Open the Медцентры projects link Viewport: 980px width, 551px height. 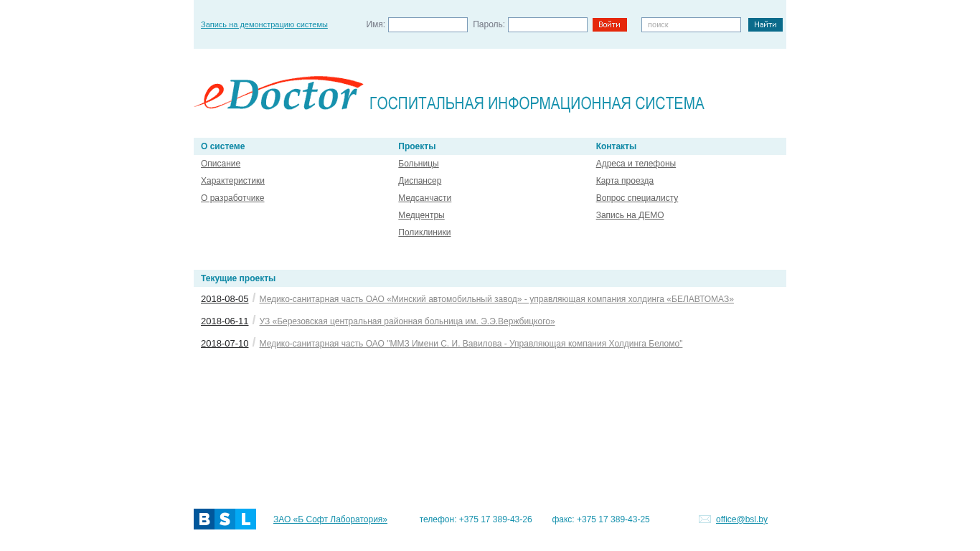tap(421, 215)
